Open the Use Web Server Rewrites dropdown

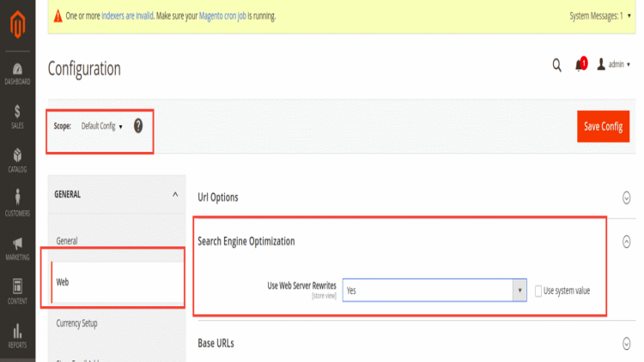pos(434,291)
